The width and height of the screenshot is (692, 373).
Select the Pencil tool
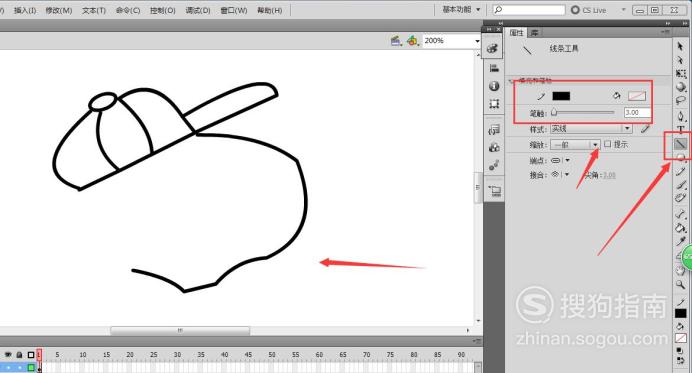click(681, 172)
